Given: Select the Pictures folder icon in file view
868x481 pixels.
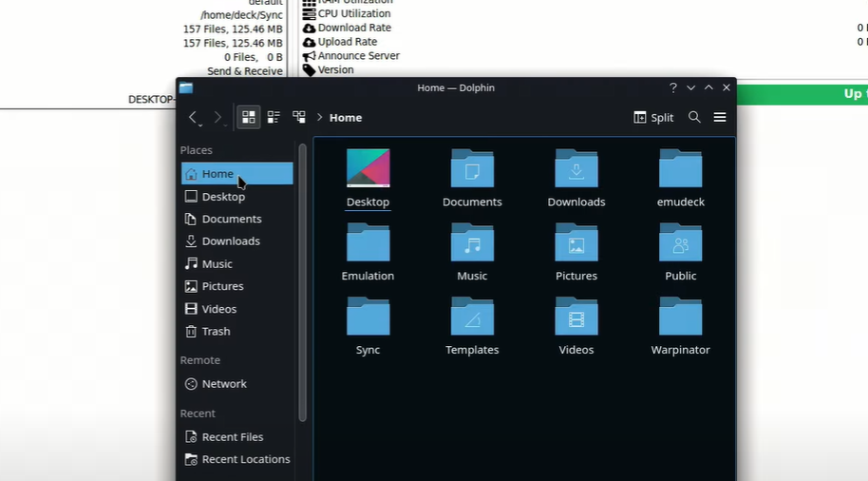Looking at the screenshot, I should tap(576, 242).
